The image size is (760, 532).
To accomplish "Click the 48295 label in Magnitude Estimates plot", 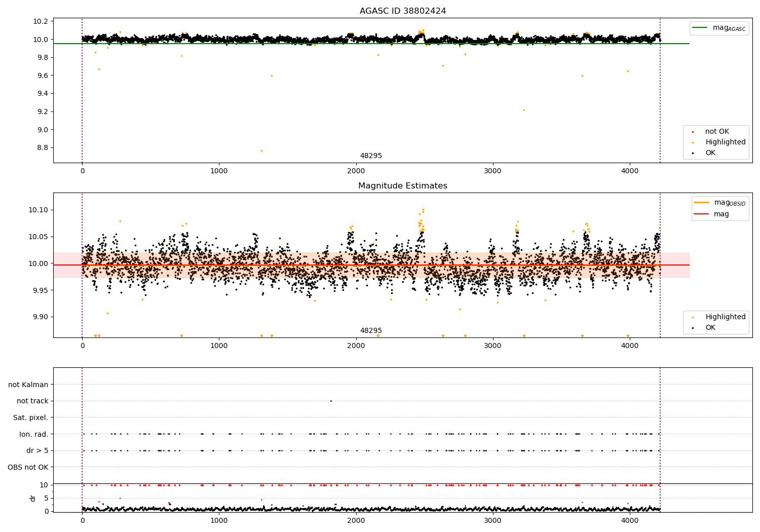I will pos(371,331).
